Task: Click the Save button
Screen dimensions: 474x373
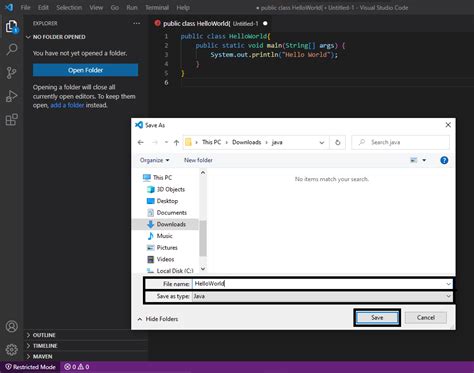Action: click(377, 318)
